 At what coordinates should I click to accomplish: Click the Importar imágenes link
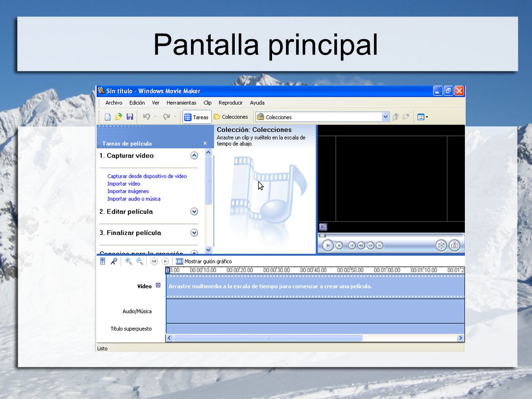(128, 191)
